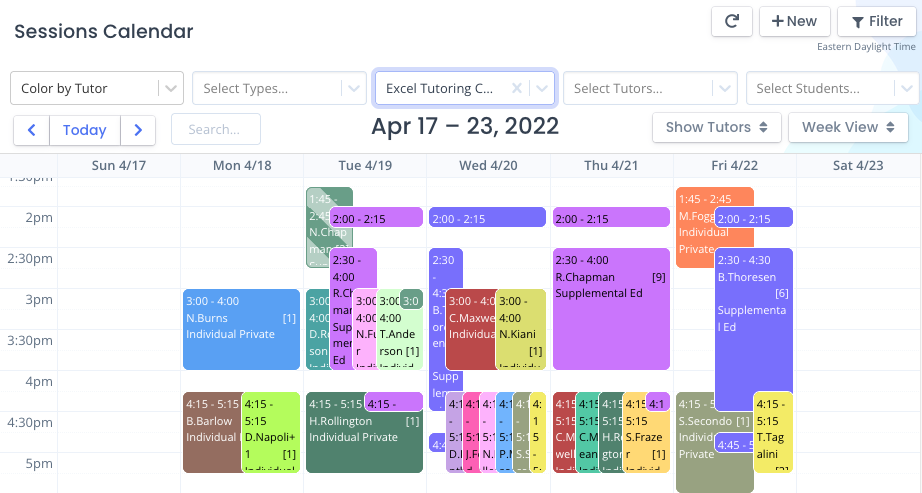
Task: Open R.Chapman 2:30 - 4:00 Thursday session
Action: pyautogui.click(x=611, y=309)
